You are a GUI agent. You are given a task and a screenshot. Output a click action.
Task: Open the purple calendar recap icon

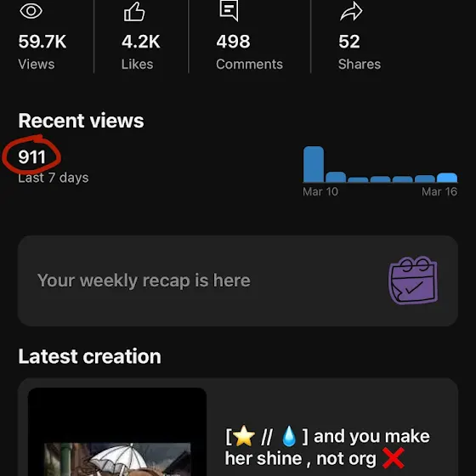pos(413,280)
